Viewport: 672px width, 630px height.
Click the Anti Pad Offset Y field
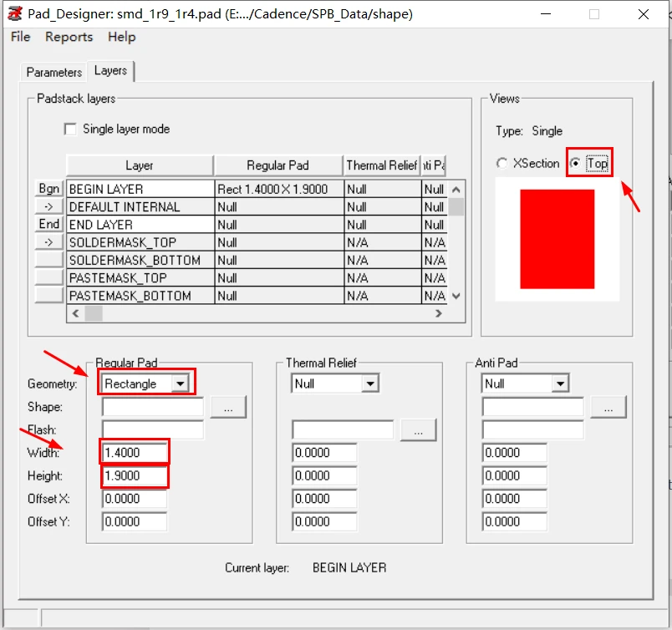[x=515, y=522]
